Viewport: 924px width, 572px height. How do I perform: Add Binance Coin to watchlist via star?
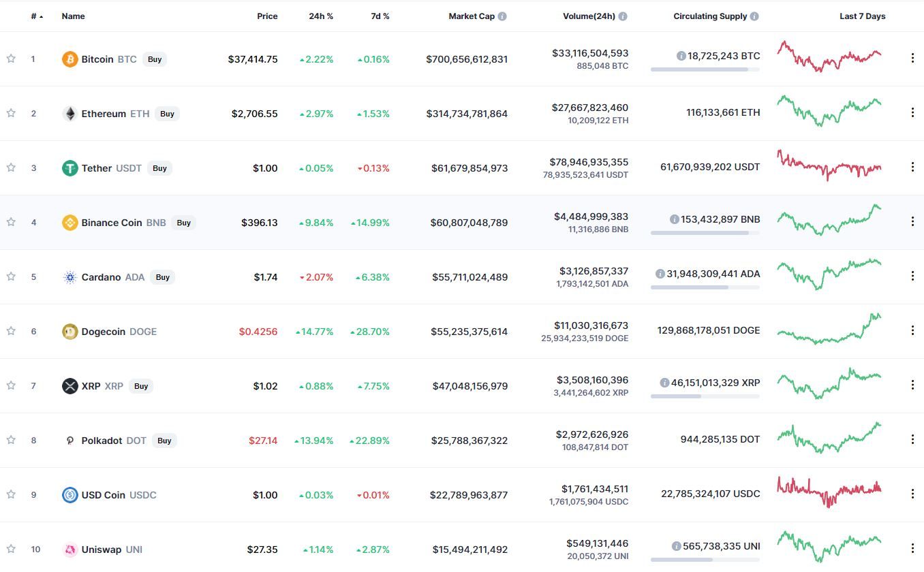pyautogui.click(x=11, y=222)
